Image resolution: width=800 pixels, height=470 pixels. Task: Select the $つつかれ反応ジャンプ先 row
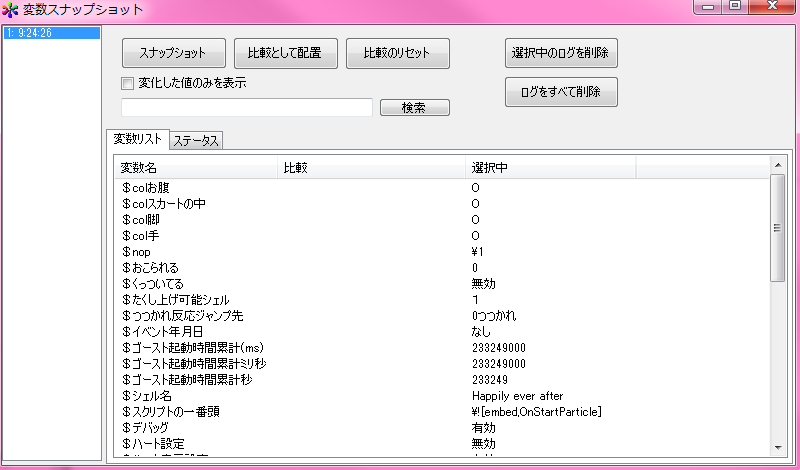[x=442, y=316]
